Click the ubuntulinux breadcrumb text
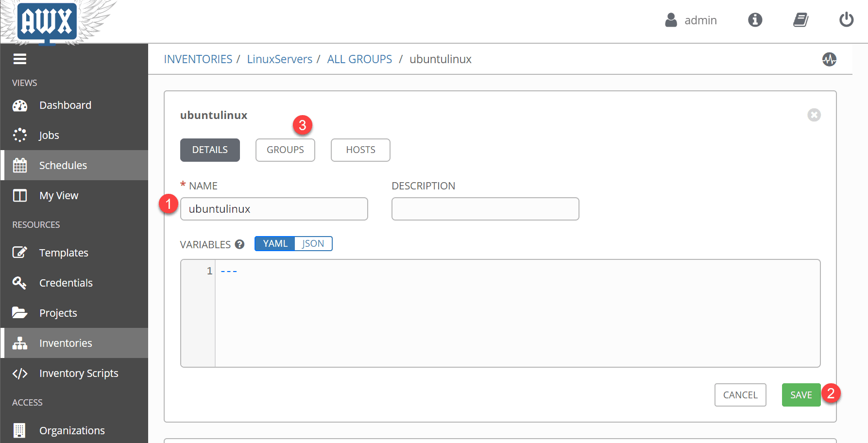 441,59
